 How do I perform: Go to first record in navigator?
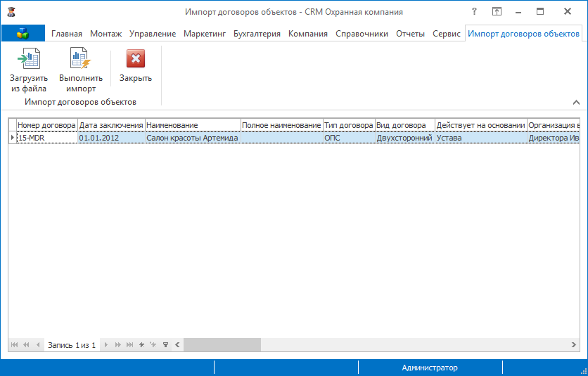tap(14, 345)
